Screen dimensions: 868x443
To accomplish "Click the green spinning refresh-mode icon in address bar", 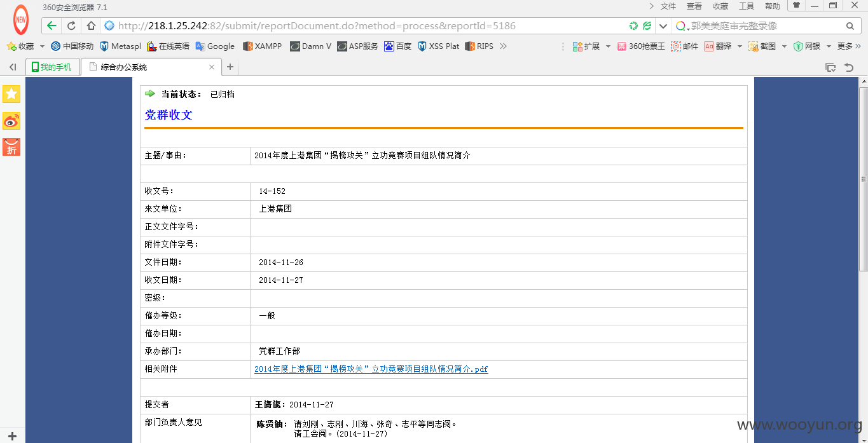I will pos(633,26).
